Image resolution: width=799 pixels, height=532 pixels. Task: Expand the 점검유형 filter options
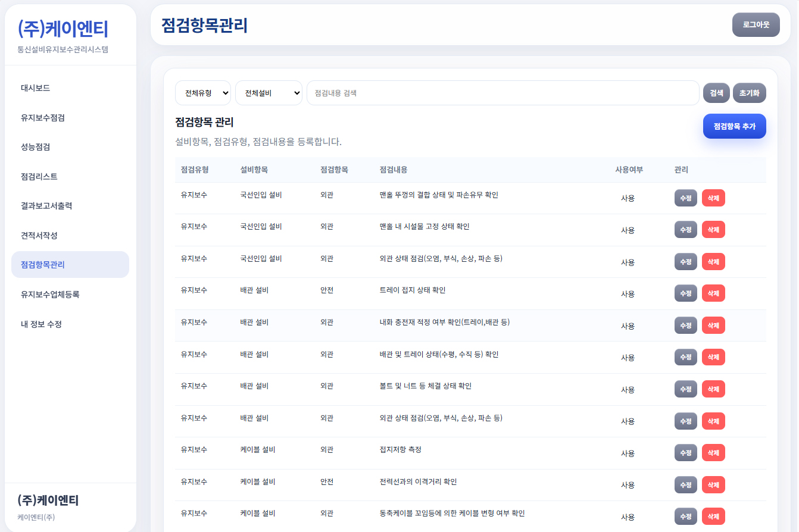(x=202, y=93)
